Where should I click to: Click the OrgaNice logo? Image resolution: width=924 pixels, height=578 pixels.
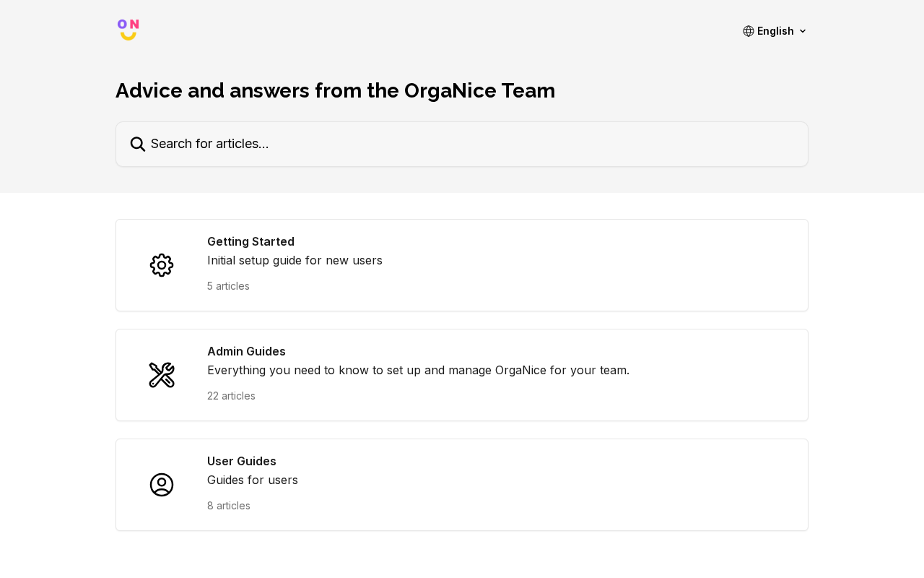[128, 30]
